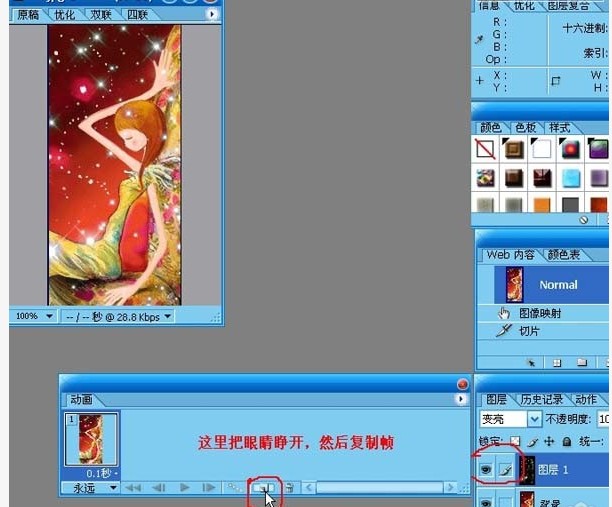Click the crosshair coordinates icon in Info panel
The image size is (612, 507).
pyautogui.click(x=480, y=80)
